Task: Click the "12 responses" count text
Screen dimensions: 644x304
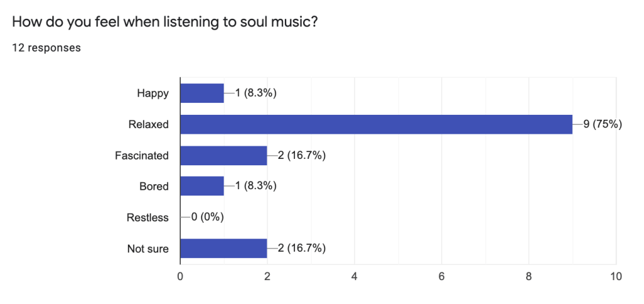Action: (46, 47)
